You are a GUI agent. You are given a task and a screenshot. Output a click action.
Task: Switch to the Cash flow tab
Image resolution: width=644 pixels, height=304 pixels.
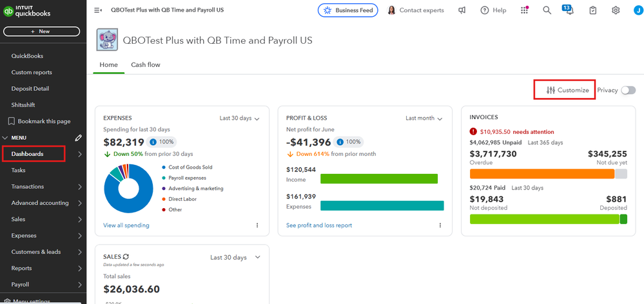point(145,65)
